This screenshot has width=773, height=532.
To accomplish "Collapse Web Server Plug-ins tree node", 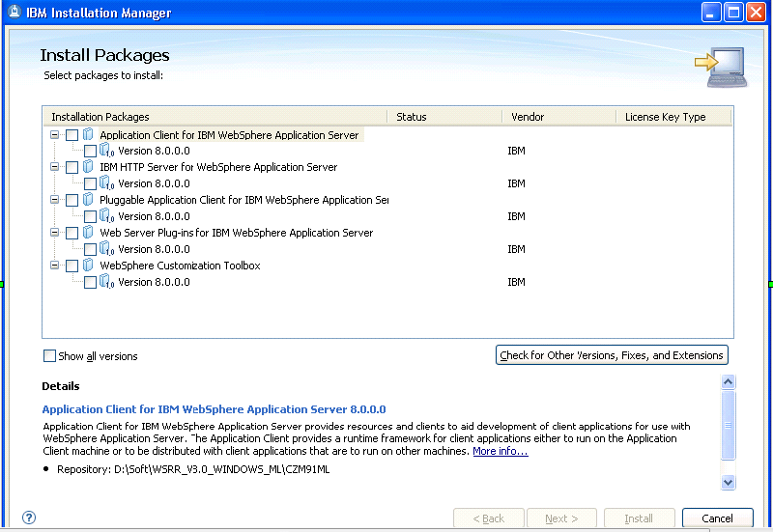I will (55, 232).
